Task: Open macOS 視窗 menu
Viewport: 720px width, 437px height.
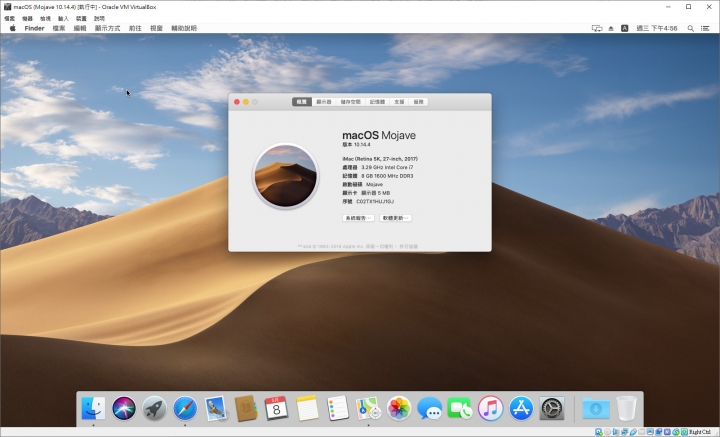Action: coord(156,28)
